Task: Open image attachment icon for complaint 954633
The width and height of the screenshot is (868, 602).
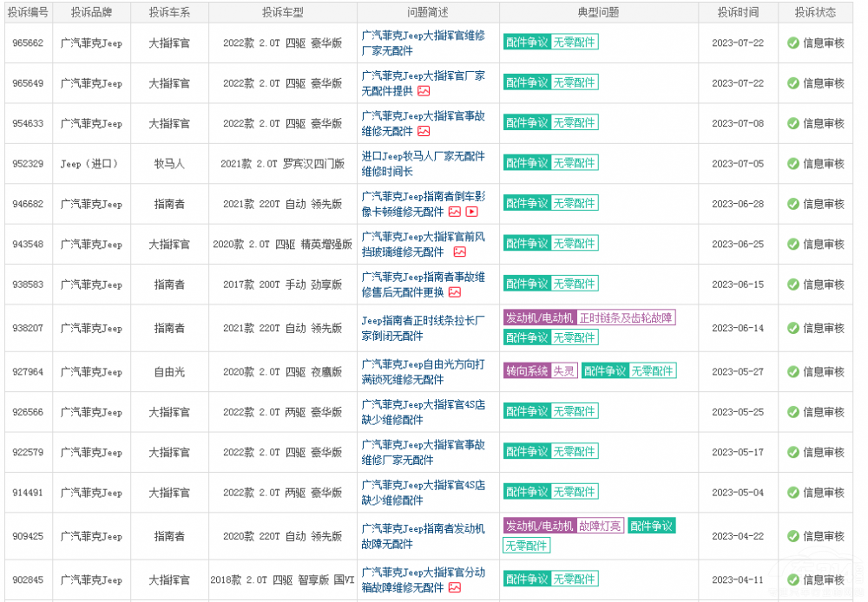Action: pyautogui.click(x=424, y=131)
